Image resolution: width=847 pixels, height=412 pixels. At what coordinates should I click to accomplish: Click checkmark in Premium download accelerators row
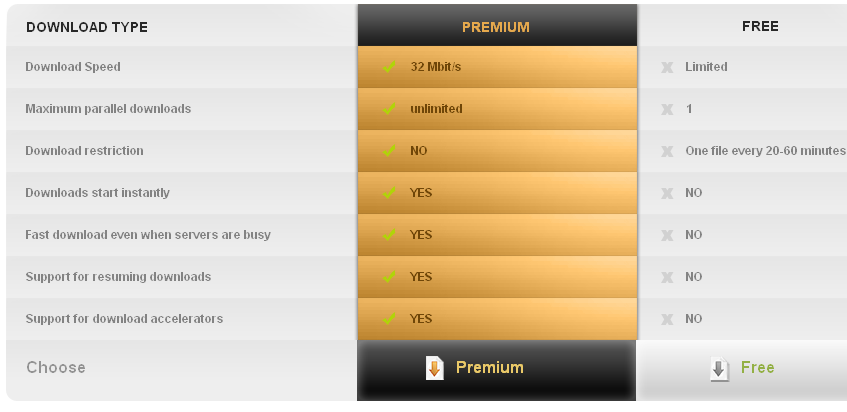click(x=389, y=319)
